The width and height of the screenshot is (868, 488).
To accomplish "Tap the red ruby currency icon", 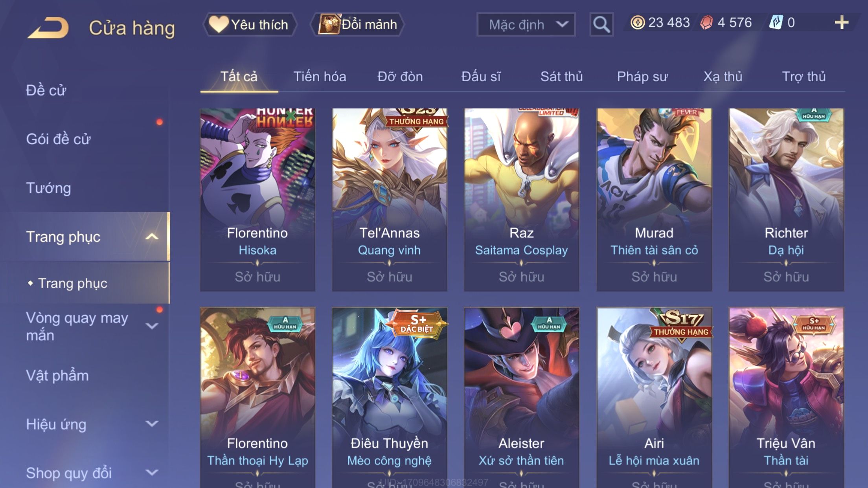I will point(706,22).
